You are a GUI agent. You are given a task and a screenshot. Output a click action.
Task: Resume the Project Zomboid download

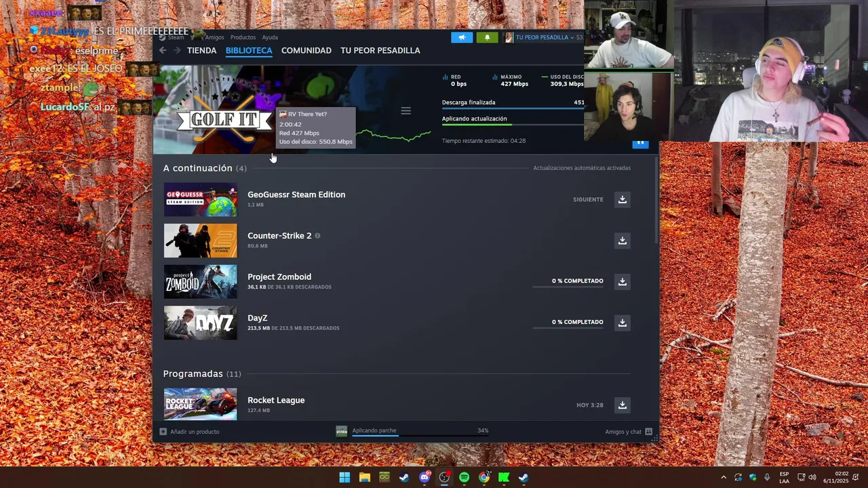click(622, 281)
